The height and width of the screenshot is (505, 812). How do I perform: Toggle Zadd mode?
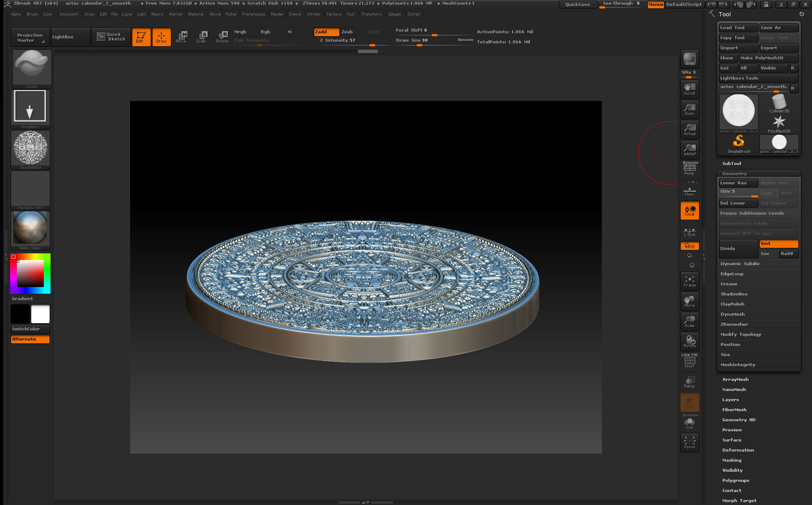click(x=326, y=32)
